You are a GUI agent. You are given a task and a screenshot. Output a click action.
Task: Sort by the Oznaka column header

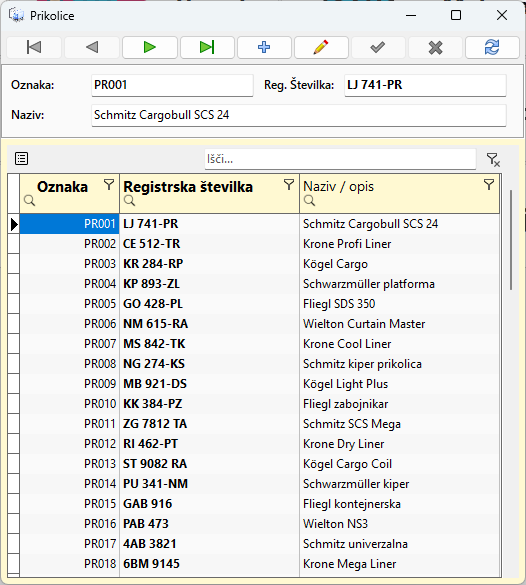click(x=62, y=187)
